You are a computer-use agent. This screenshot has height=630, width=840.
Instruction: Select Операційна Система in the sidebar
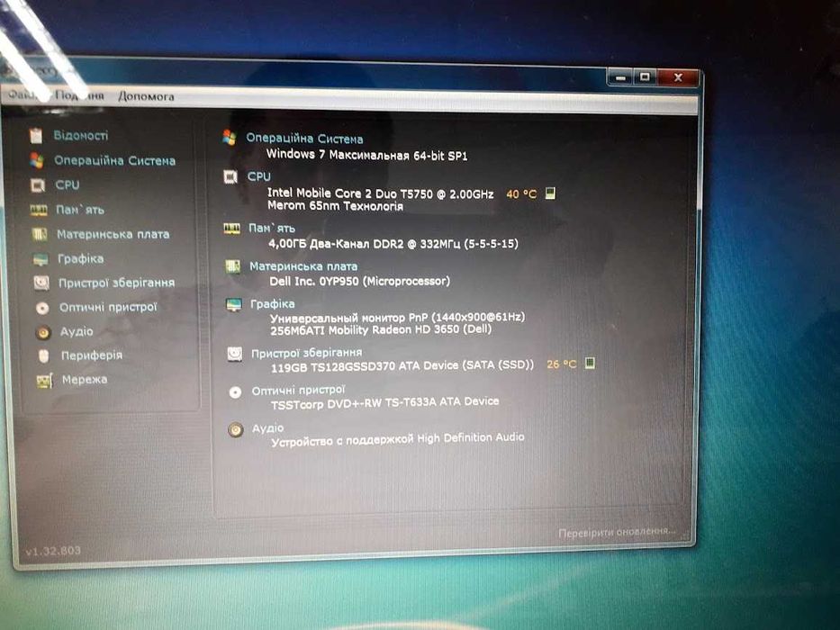click(x=114, y=161)
